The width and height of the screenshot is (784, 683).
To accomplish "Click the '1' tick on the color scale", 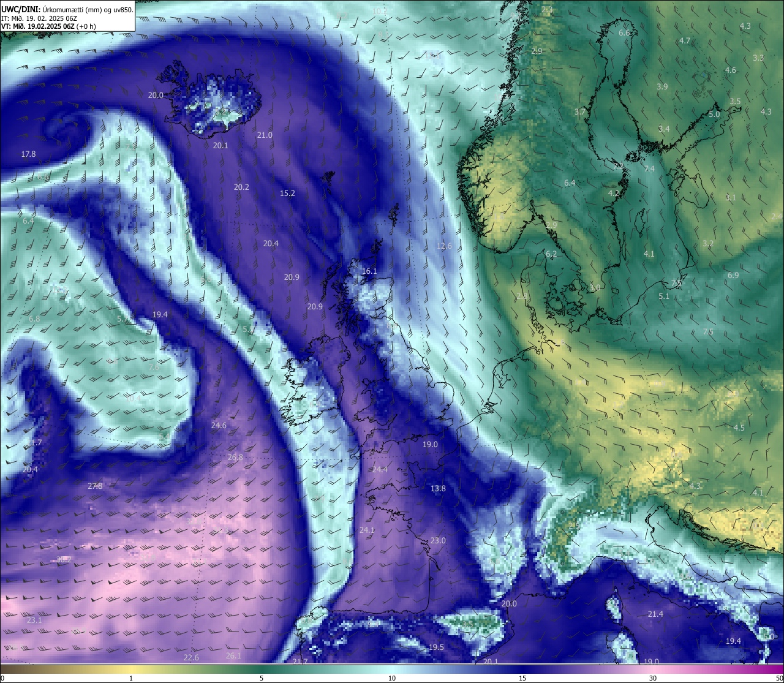I will click(131, 678).
